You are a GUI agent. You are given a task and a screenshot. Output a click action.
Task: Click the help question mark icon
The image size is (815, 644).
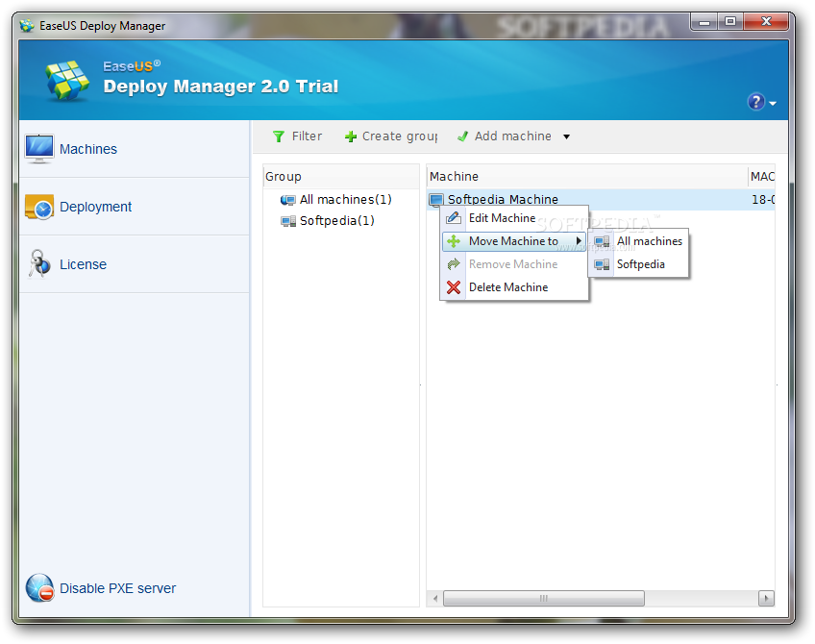pyautogui.click(x=755, y=102)
